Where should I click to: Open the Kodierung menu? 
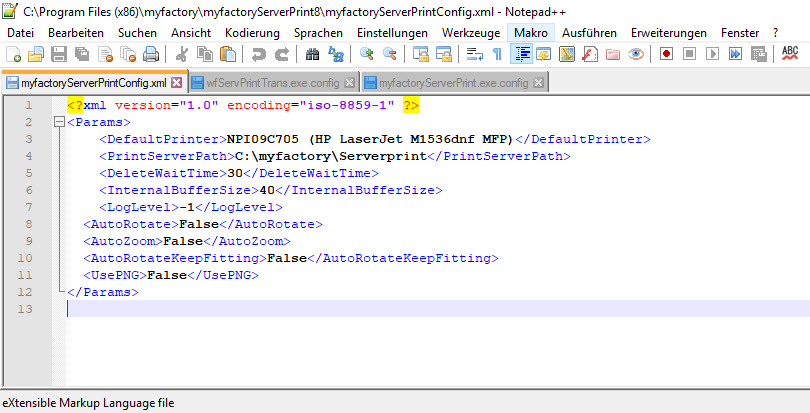252,33
